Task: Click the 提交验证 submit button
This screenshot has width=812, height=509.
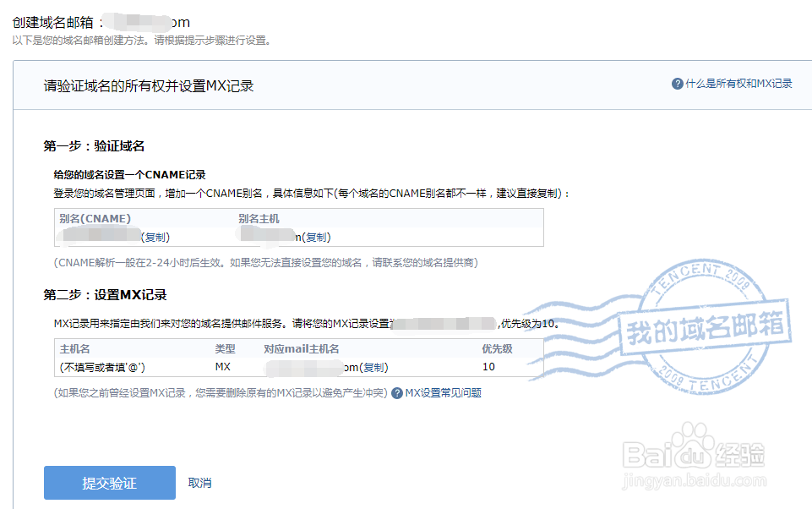Action: click(109, 483)
